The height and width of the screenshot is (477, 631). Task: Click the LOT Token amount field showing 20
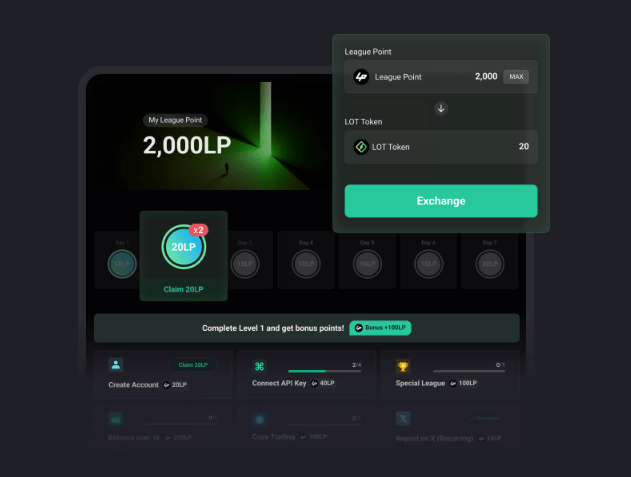(x=441, y=147)
